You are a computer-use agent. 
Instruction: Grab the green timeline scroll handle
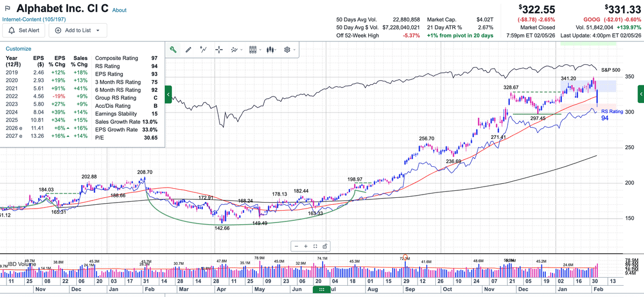(x=321, y=289)
